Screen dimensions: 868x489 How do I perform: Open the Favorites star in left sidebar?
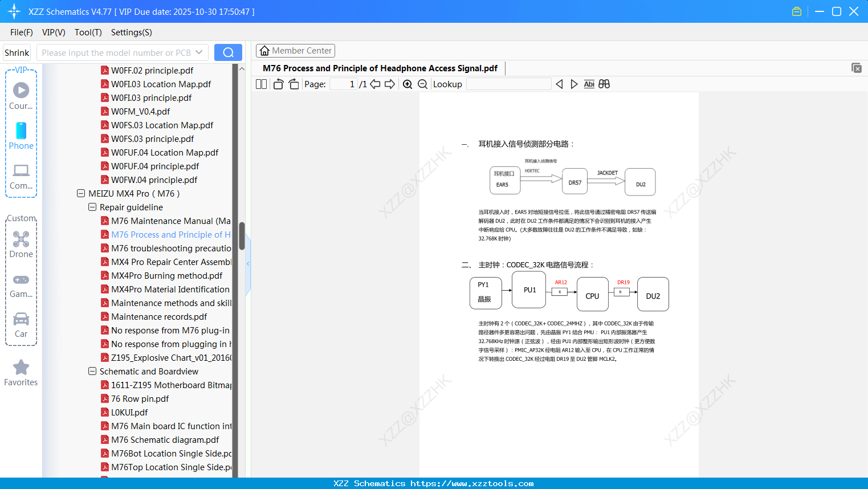pyautogui.click(x=21, y=366)
